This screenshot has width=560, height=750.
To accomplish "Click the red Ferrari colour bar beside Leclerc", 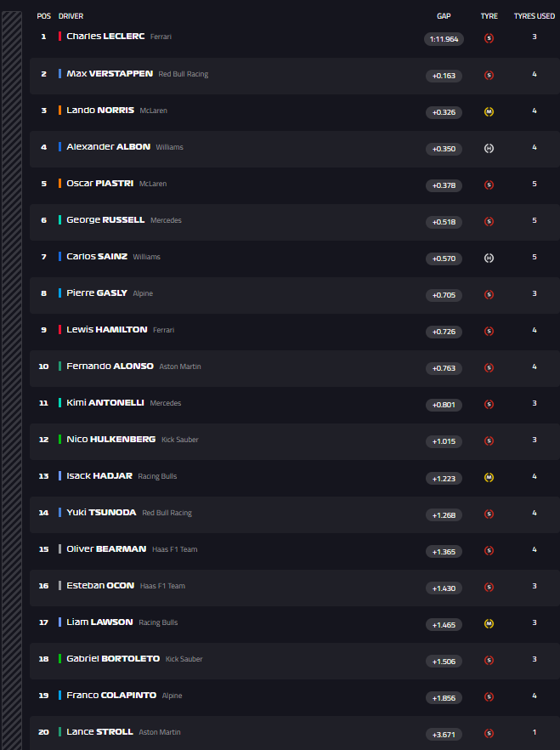I will point(59,37).
